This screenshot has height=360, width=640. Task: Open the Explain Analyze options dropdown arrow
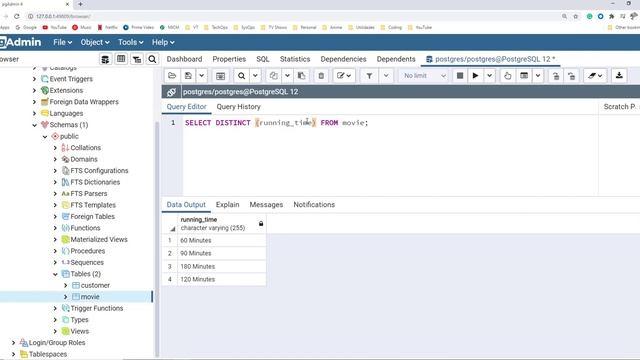click(538, 76)
